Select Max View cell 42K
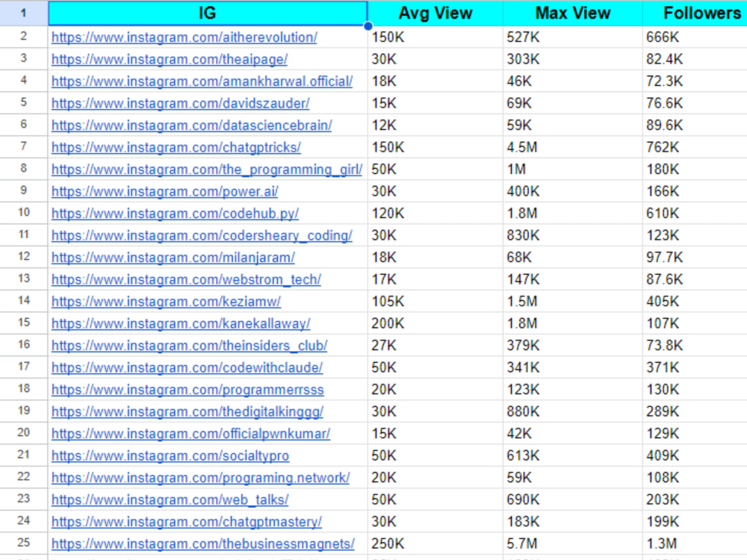Image resolution: width=747 pixels, height=560 pixels. point(573,433)
